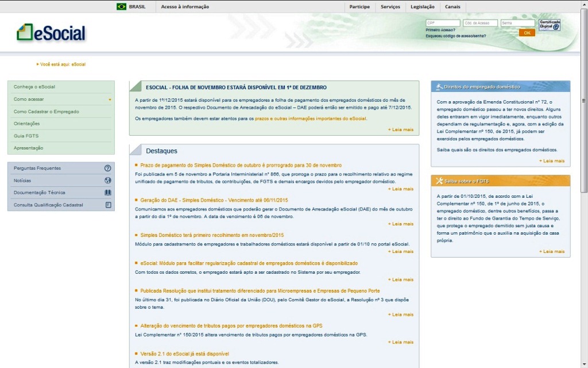
Task: Open Publicada Resolução Microempresas headline
Action: pyautogui.click(x=260, y=290)
